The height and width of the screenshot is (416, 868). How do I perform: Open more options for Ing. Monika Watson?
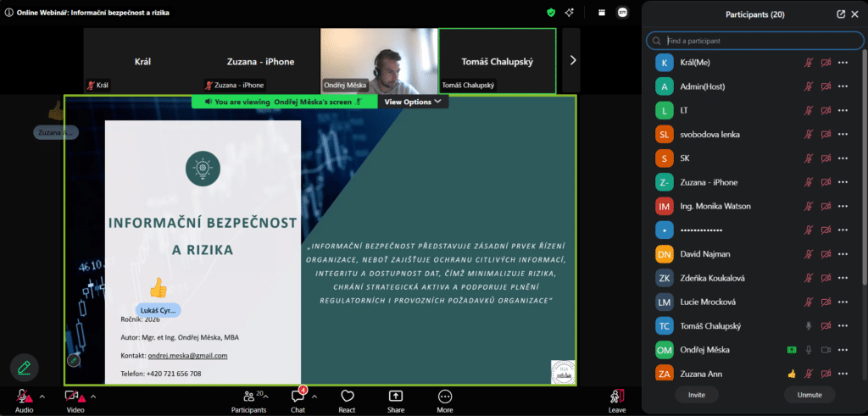(x=843, y=207)
